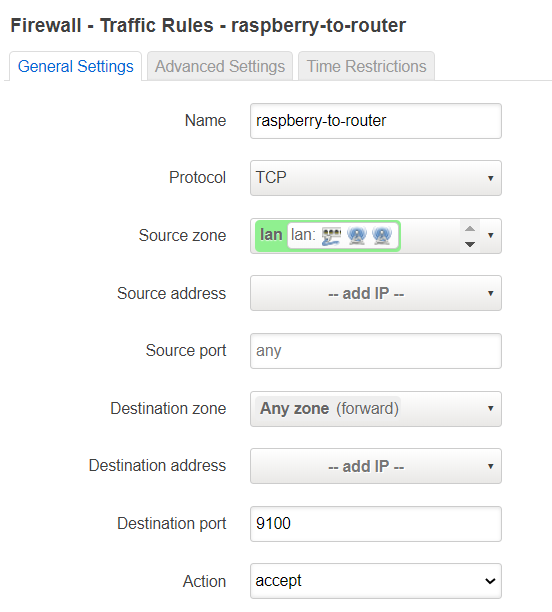Image resolution: width=552 pixels, height=612 pixels.
Task: Click the Destination port field showing 9100
Action: (376, 524)
